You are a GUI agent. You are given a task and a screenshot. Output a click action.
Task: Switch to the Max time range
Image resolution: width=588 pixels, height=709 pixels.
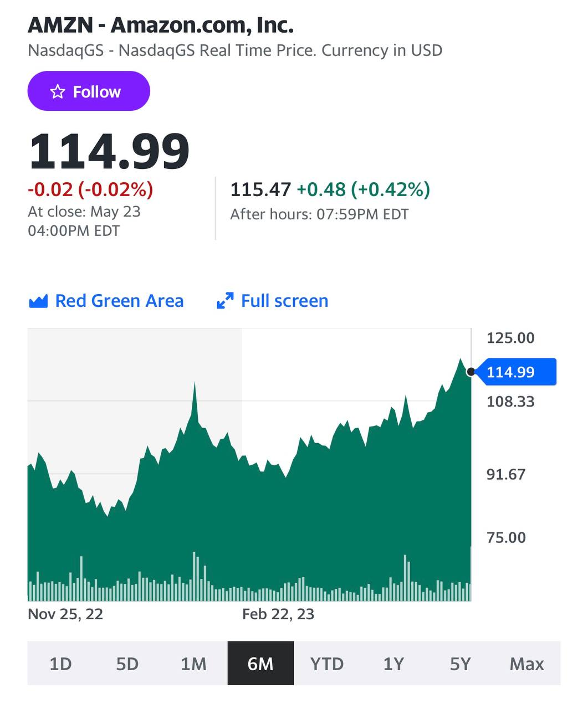pos(527,664)
